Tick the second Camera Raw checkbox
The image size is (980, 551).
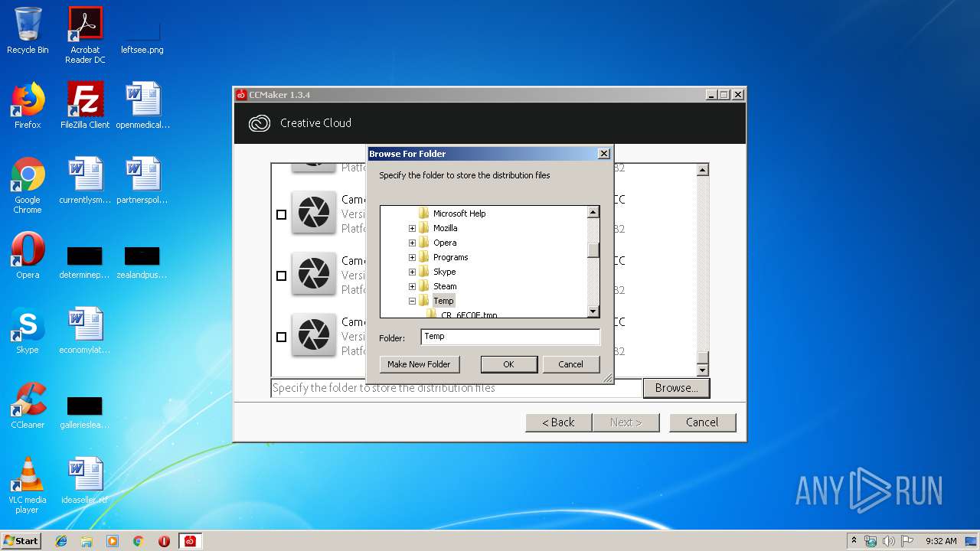coord(281,275)
